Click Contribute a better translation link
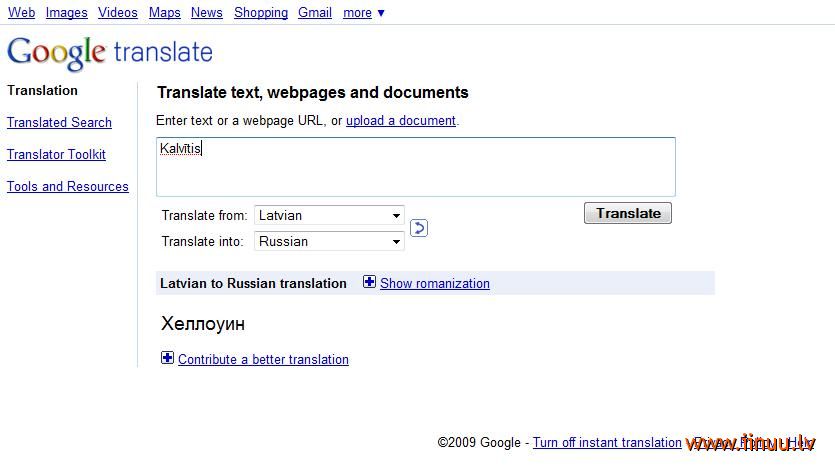Screen dimensions: 835x475 [x=263, y=359]
